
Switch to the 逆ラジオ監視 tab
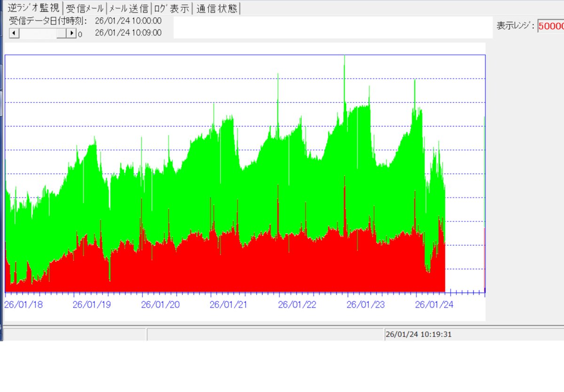[33, 8]
